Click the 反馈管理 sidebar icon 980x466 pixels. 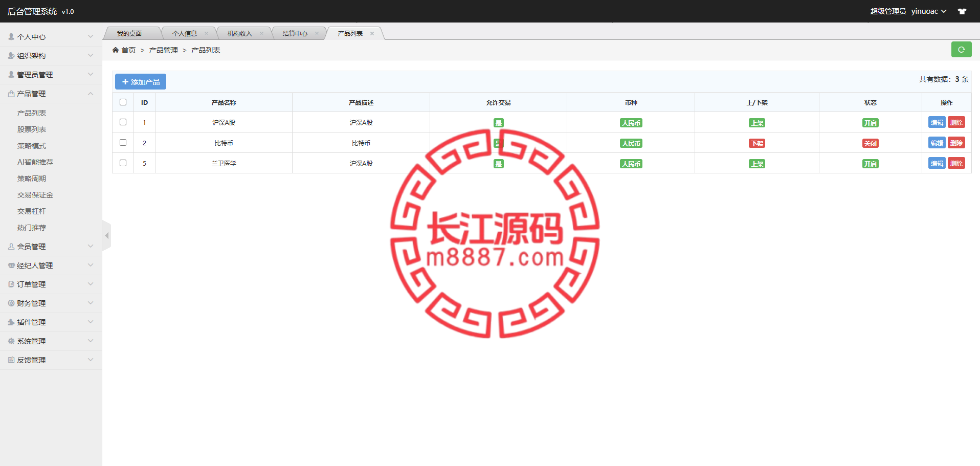coord(11,360)
